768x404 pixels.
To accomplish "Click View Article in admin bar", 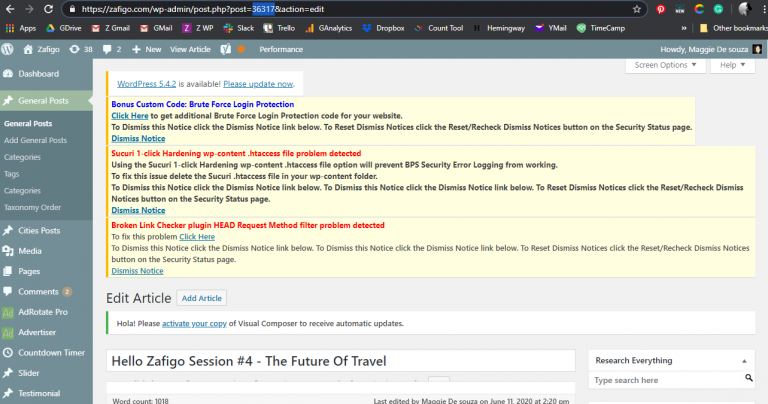I will [190, 49].
